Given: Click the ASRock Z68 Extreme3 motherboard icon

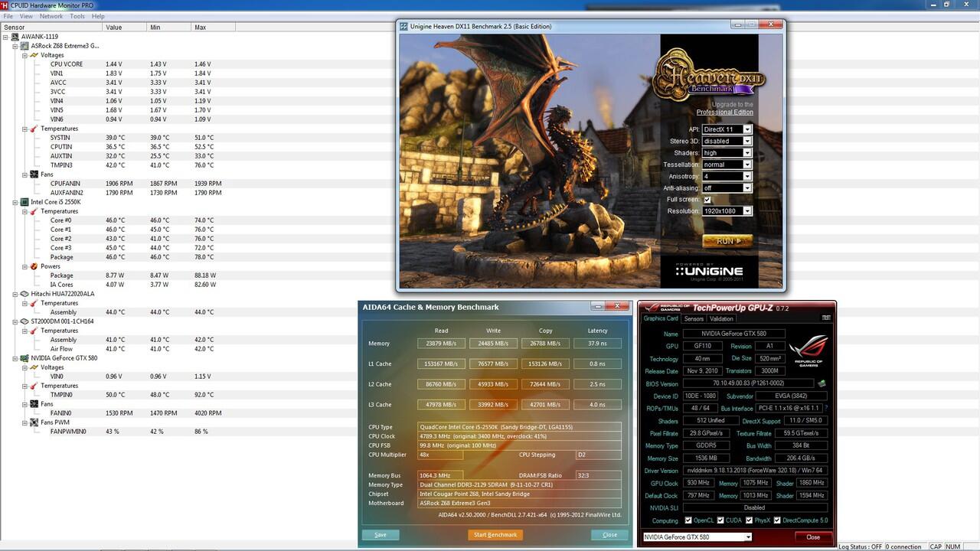Looking at the screenshot, I should pos(24,46).
